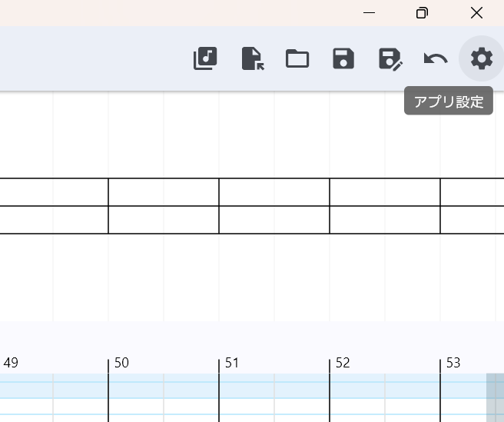
Task: Jump to measure 49 on the ruler
Action: tap(12, 363)
